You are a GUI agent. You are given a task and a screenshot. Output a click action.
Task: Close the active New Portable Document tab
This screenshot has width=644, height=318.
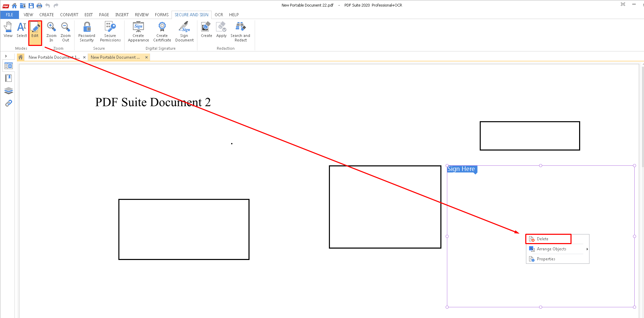[x=146, y=57]
